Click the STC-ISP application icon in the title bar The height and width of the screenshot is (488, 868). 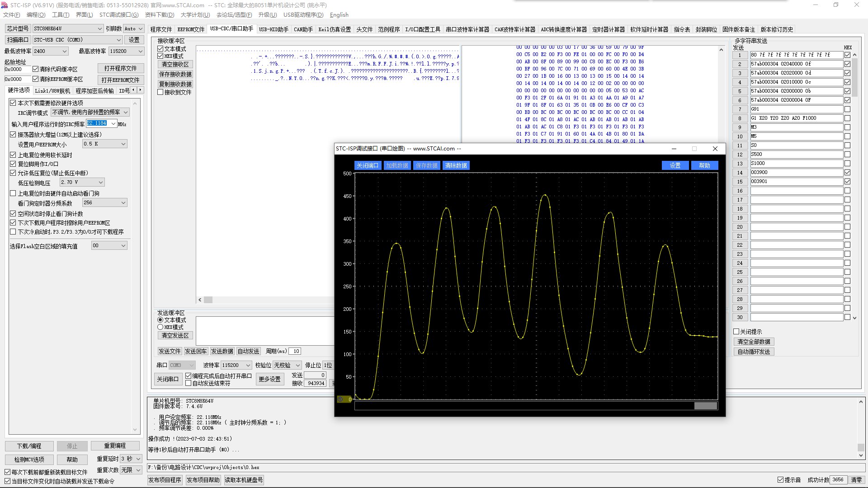pyautogui.click(x=5, y=5)
